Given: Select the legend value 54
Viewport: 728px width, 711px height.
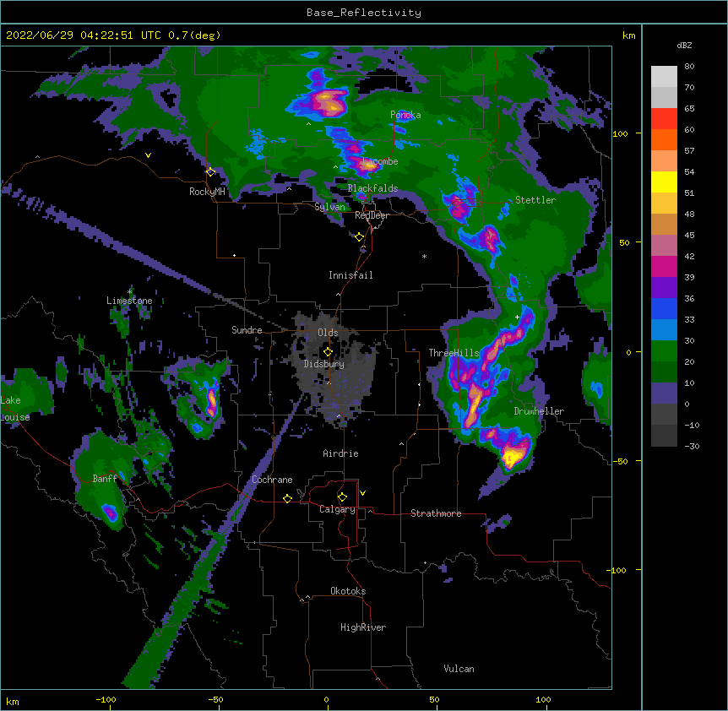Looking at the screenshot, I should pos(689,171).
